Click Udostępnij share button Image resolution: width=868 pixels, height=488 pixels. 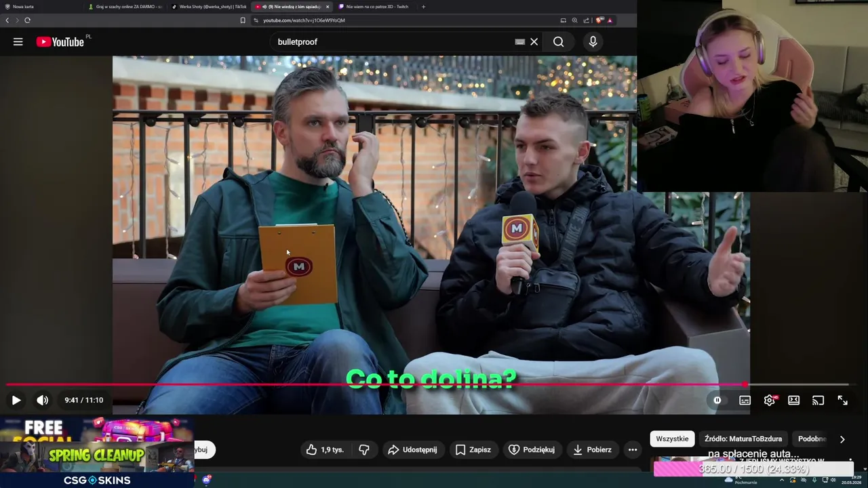coord(412,449)
